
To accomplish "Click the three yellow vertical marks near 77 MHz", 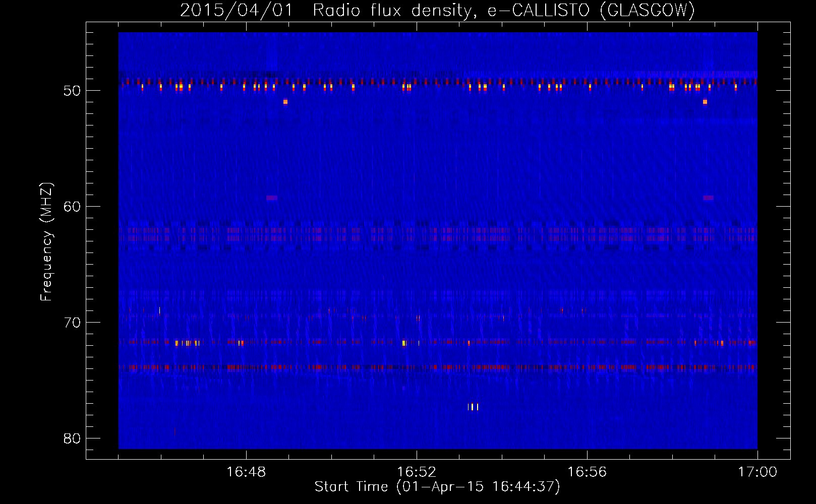I will [473, 407].
